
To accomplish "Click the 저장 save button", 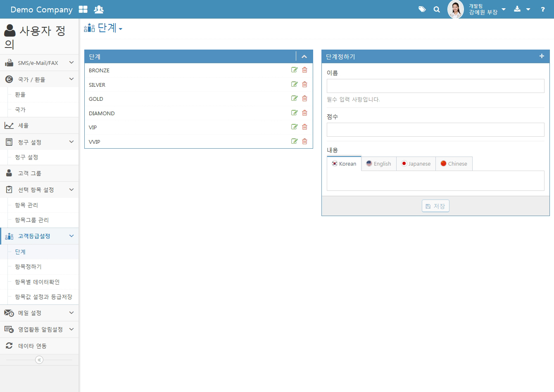I will tap(435, 206).
